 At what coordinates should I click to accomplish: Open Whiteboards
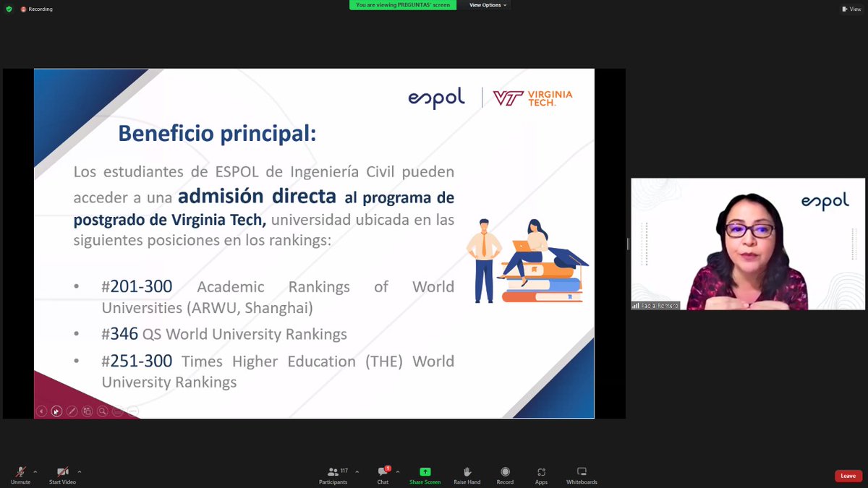click(x=582, y=475)
